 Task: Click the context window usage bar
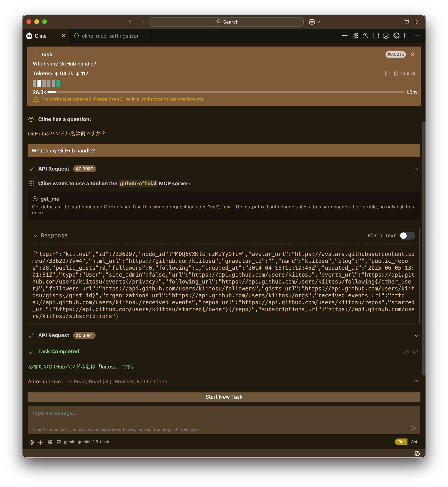pos(225,92)
